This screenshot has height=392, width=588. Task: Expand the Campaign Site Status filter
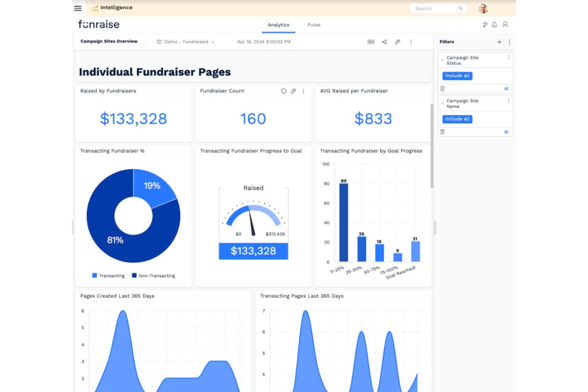[x=442, y=60]
